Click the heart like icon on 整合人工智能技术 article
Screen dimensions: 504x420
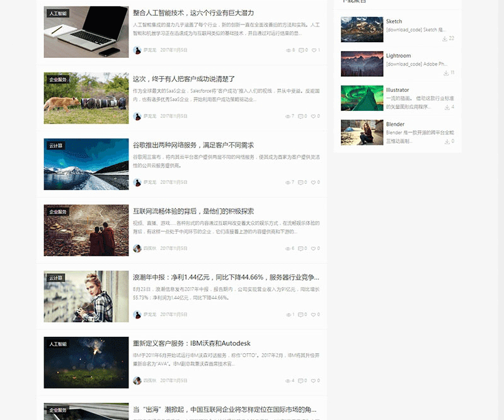pyautogui.click(x=314, y=50)
